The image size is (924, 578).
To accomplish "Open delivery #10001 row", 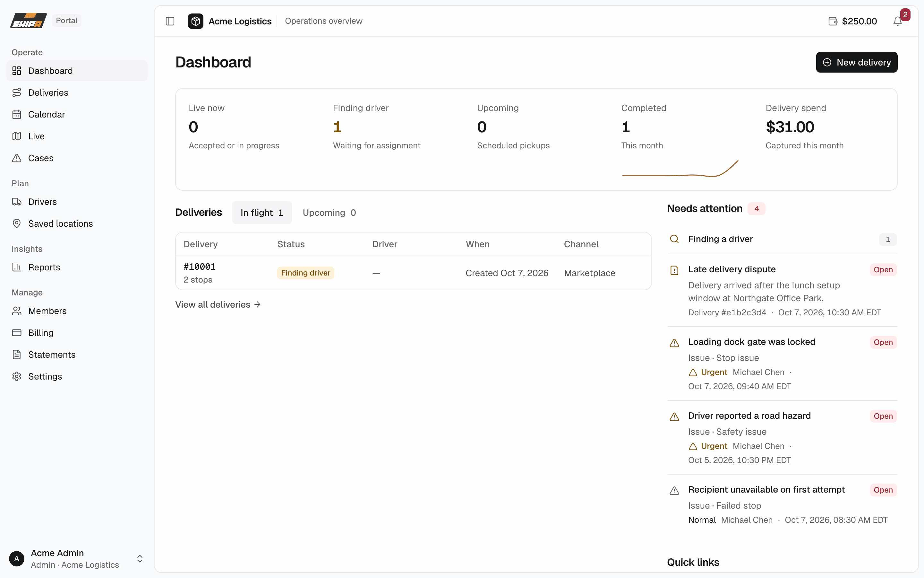I will point(413,273).
